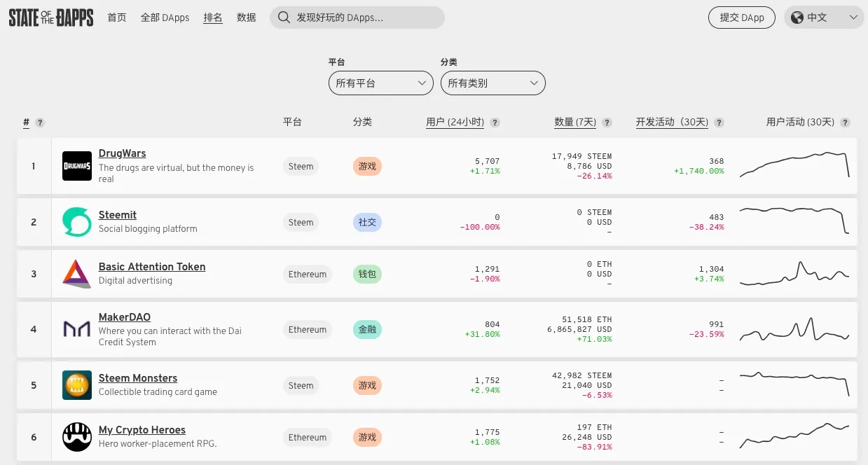Go to the 首页 nav item
Image resolution: width=868 pixels, height=465 pixels.
[x=117, y=18]
